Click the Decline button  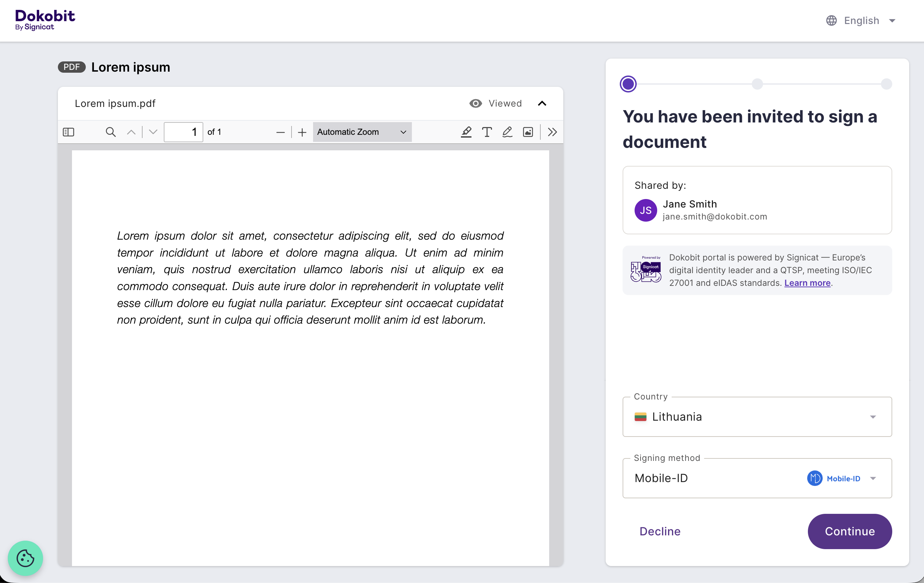[660, 531]
